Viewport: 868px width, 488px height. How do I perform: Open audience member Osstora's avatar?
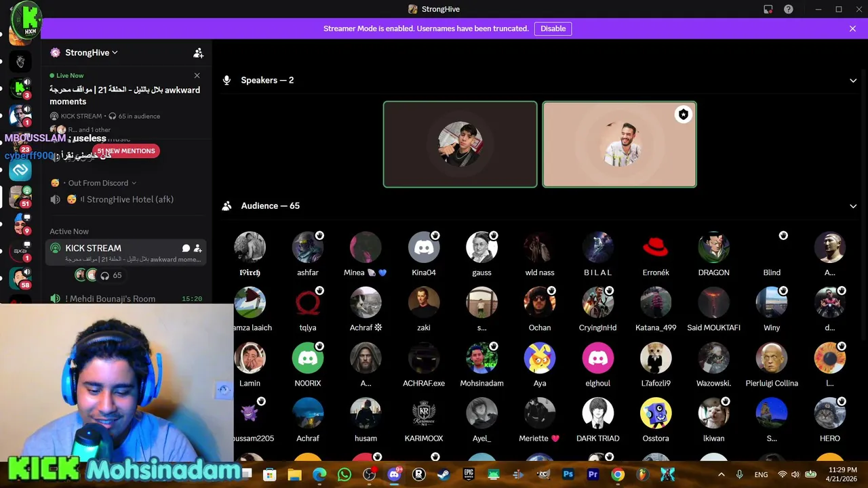pos(656,413)
